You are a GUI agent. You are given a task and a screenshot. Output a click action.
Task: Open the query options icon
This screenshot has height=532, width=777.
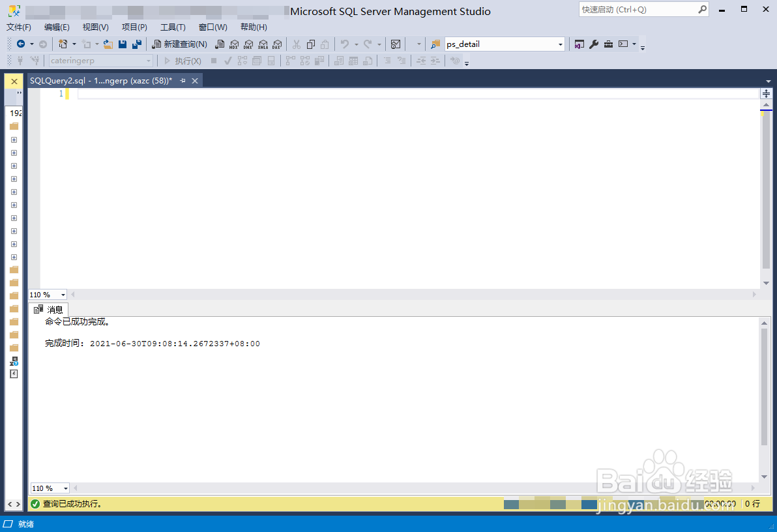click(x=257, y=61)
